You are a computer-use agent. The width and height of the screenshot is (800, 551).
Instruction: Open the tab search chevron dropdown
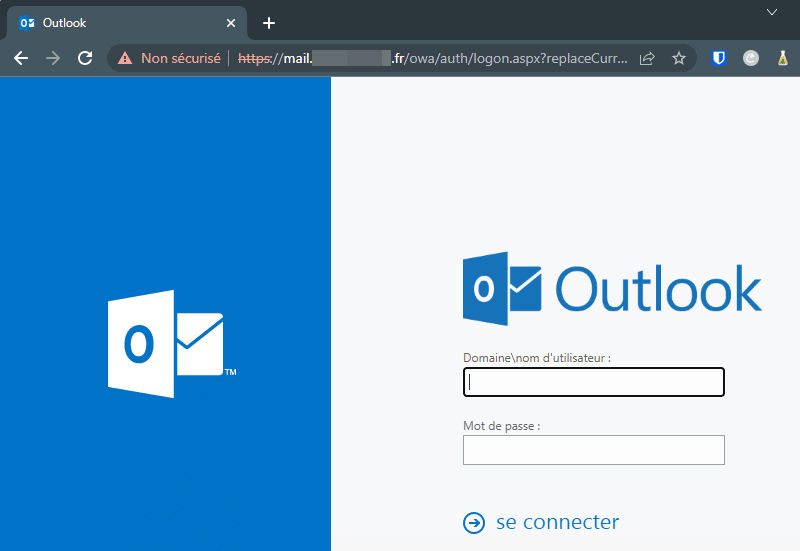click(772, 12)
